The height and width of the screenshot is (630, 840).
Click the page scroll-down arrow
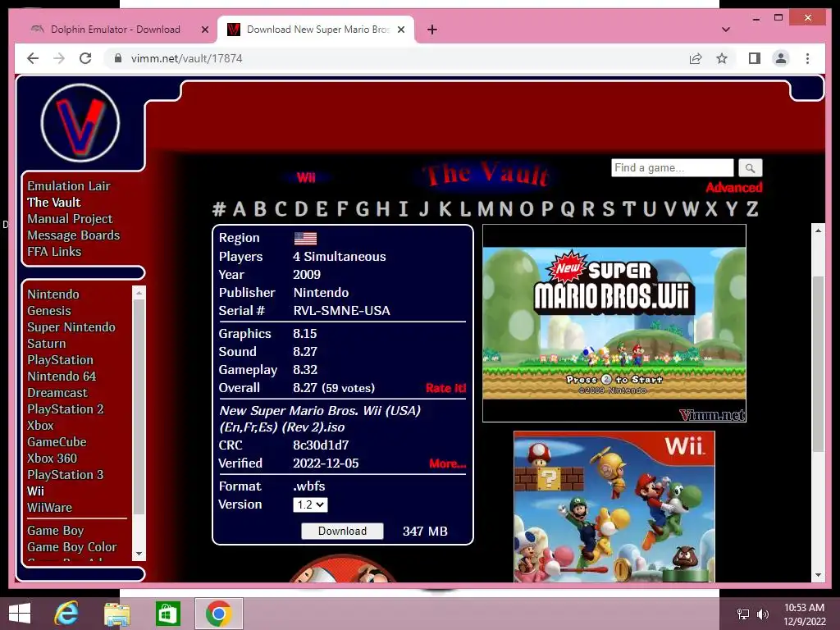tap(818, 575)
